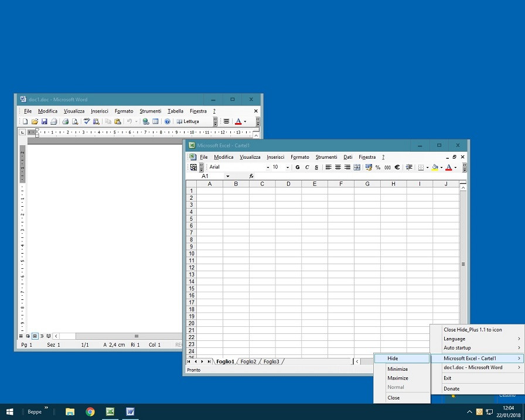Toggle bold (G) in Excel
This screenshot has height=420, width=525.
pos(297,168)
